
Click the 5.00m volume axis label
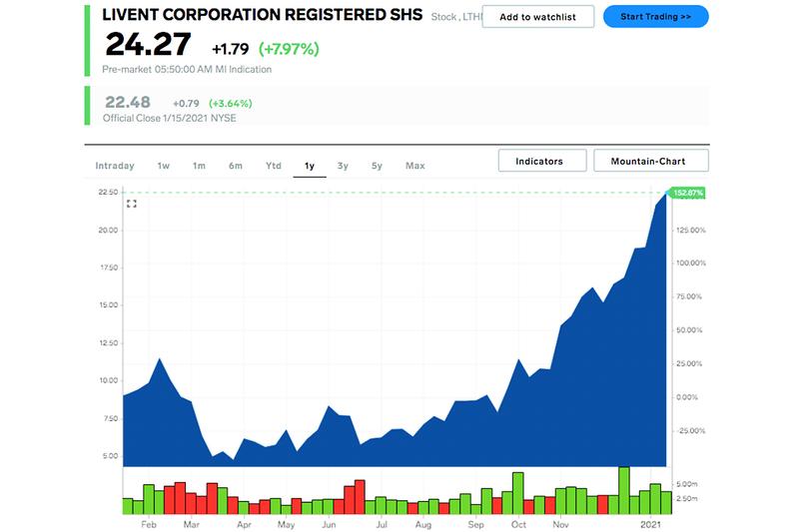click(687, 484)
